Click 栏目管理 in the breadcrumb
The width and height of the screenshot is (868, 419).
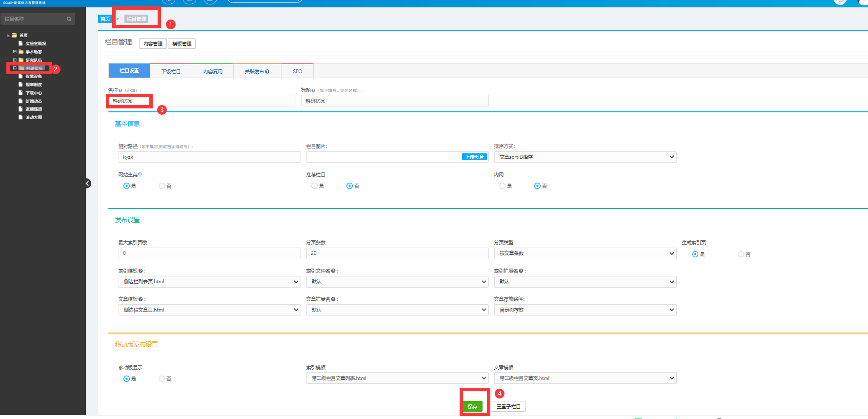pos(136,19)
